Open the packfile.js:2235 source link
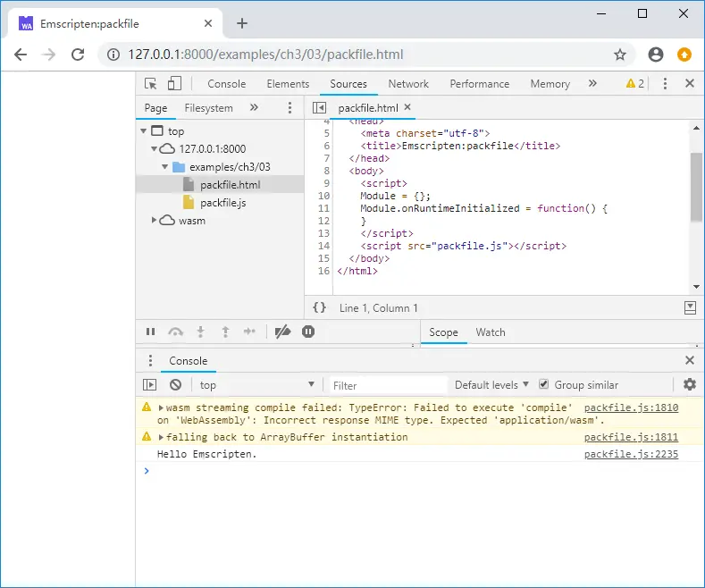The height and width of the screenshot is (588, 705). click(x=631, y=454)
